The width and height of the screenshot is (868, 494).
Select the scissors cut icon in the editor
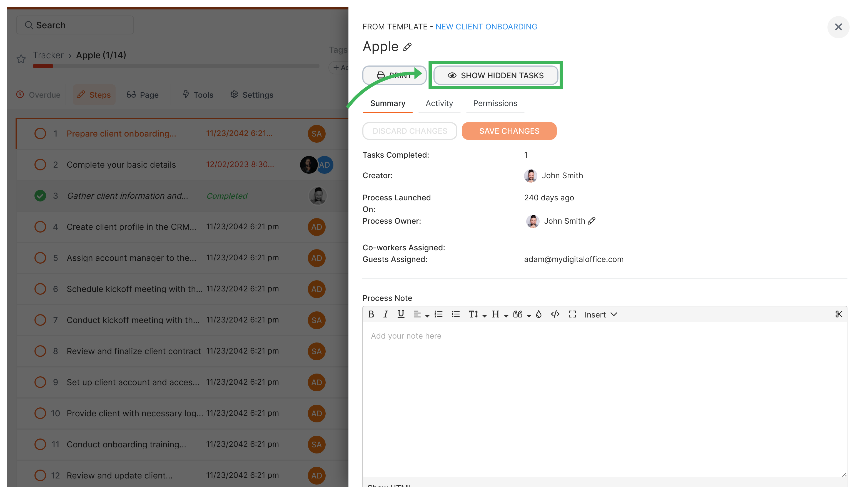[839, 314]
